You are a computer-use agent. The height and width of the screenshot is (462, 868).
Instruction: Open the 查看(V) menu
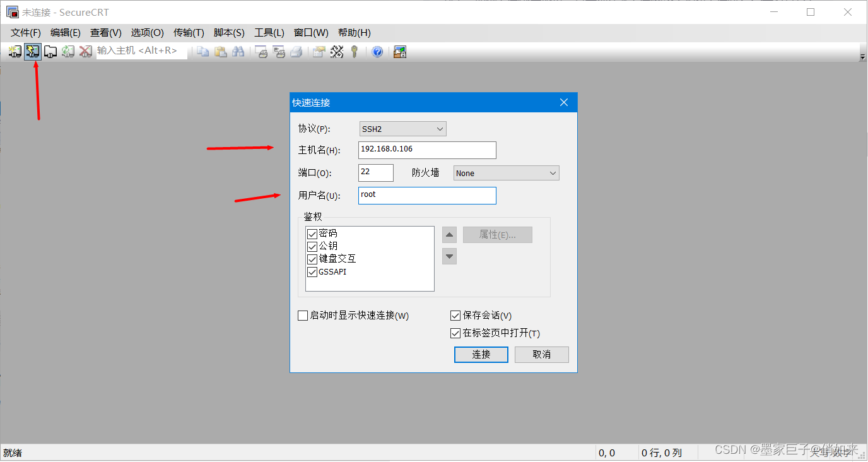click(106, 33)
